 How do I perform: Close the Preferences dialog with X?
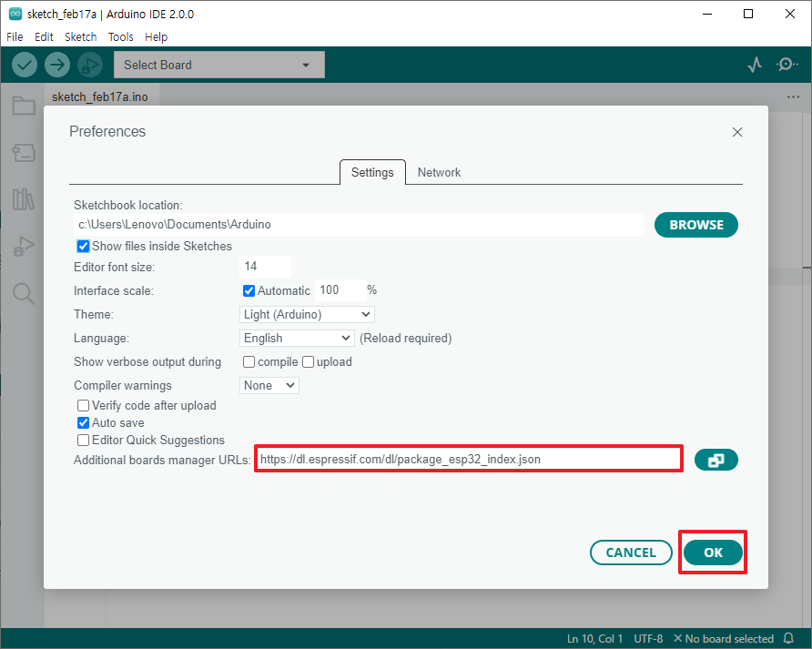(x=737, y=132)
